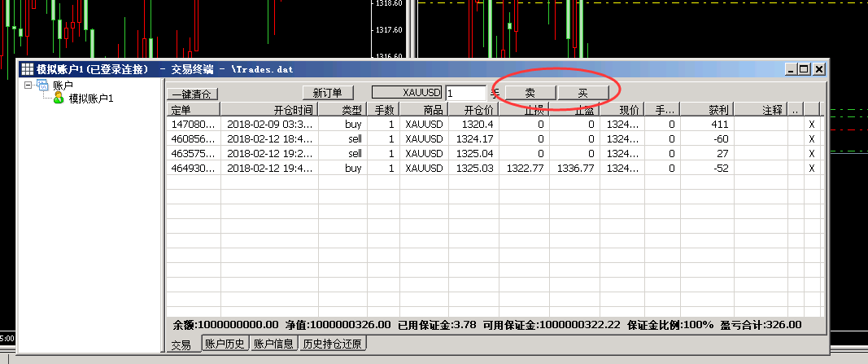Open the 历史持仓还原 tab

click(x=333, y=344)
